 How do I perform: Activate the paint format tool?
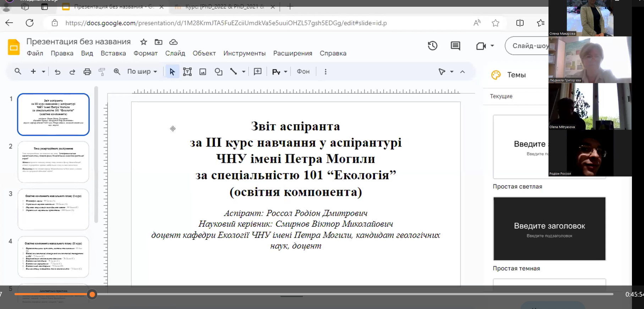[x=102, y=72]
